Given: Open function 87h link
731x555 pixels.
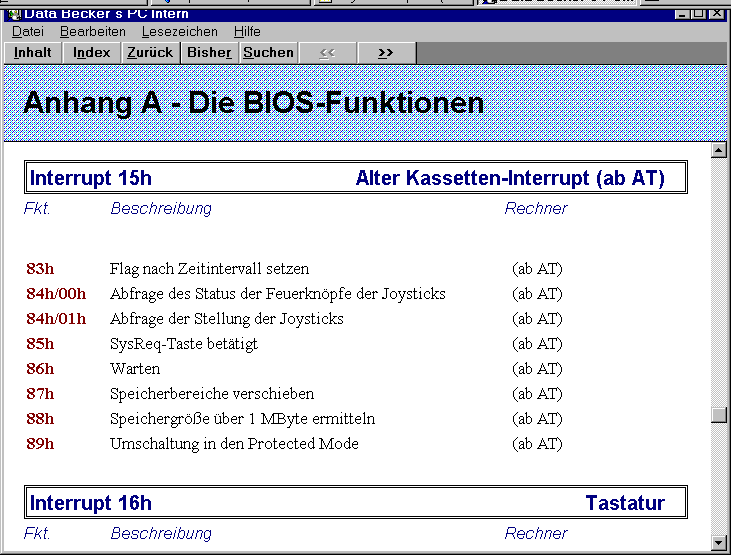Looking at the screenshot, I should point(40,394).
